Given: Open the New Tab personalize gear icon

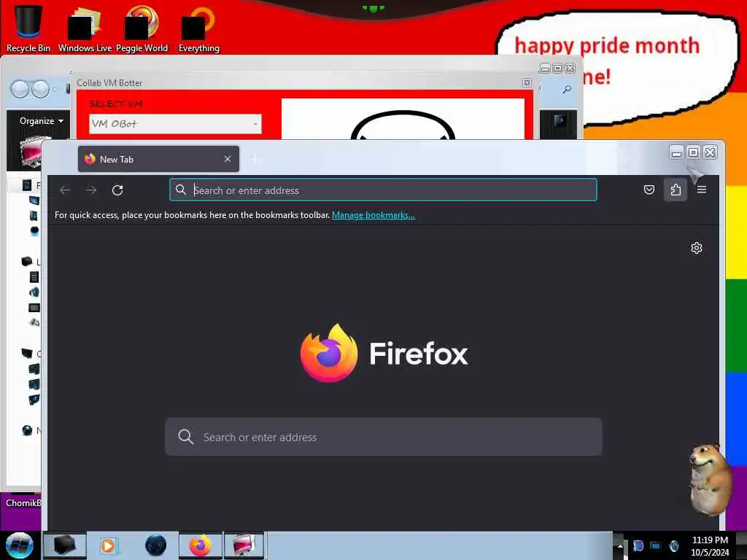Looking at the screenshot, I should (697, 248).
